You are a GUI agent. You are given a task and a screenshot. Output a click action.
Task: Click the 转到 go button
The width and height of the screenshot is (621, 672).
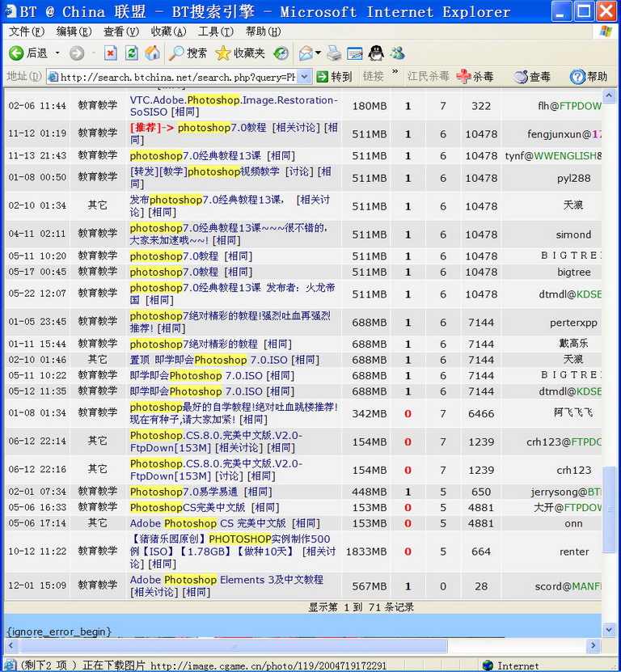pos(334,77)
